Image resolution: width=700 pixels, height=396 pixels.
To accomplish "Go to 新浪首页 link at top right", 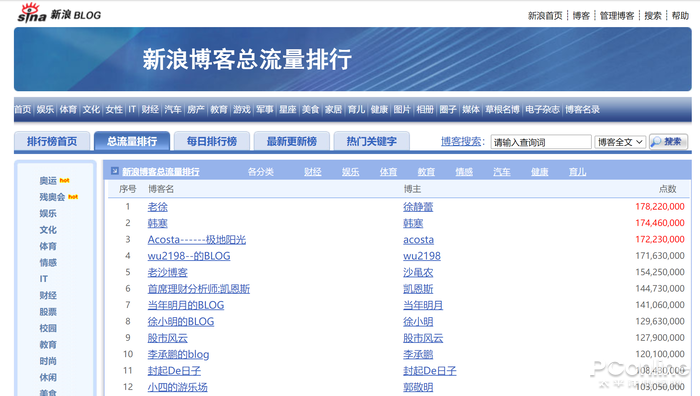I will click(545, 16).
